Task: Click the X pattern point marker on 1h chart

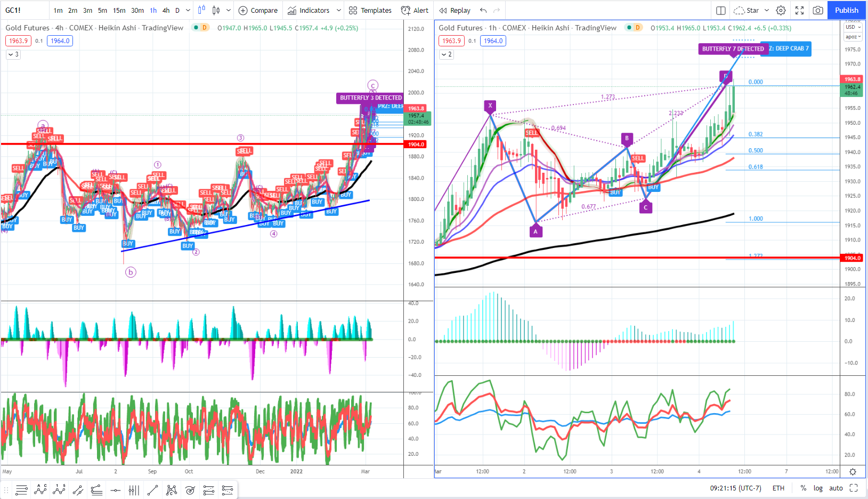Action: (x=490, y=106)
